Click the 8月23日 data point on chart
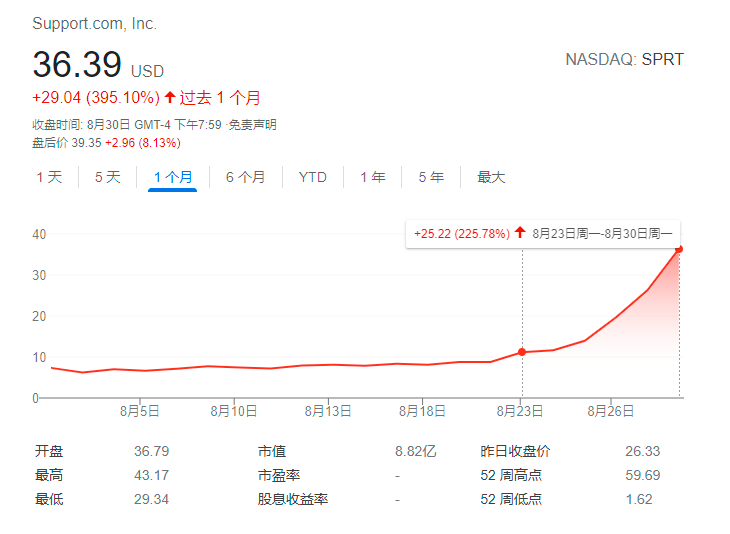Image resolution: width=730 pixels, height=534 pixels. 522,352
